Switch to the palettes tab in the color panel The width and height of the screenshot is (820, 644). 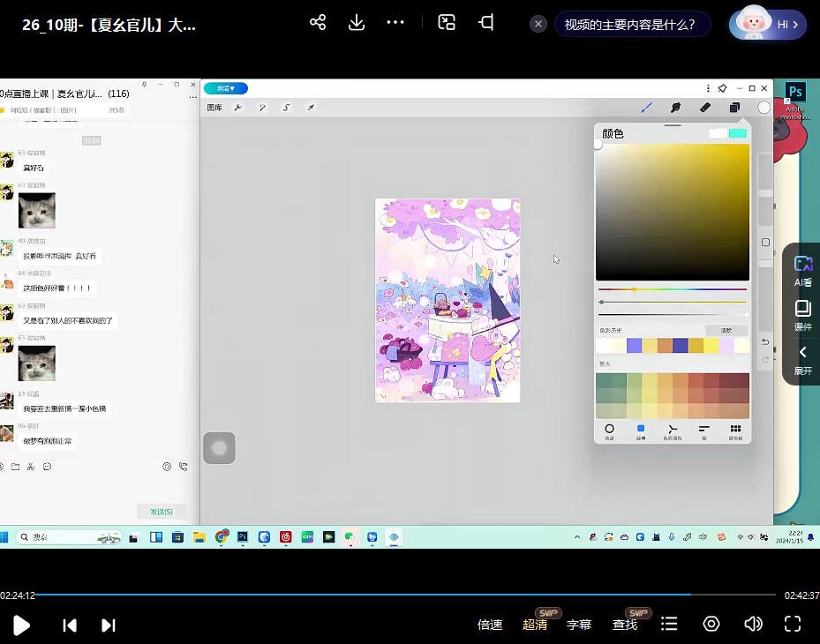tap(735, 431)
